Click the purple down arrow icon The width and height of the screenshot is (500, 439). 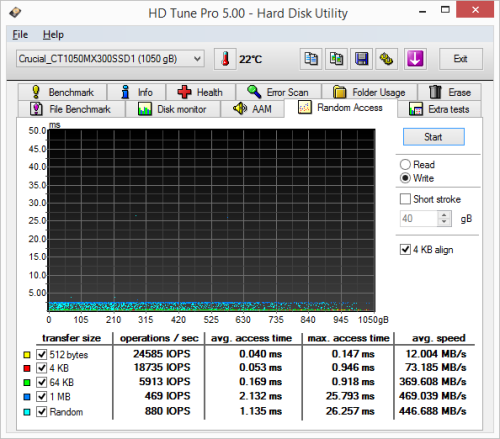[415, 59]
